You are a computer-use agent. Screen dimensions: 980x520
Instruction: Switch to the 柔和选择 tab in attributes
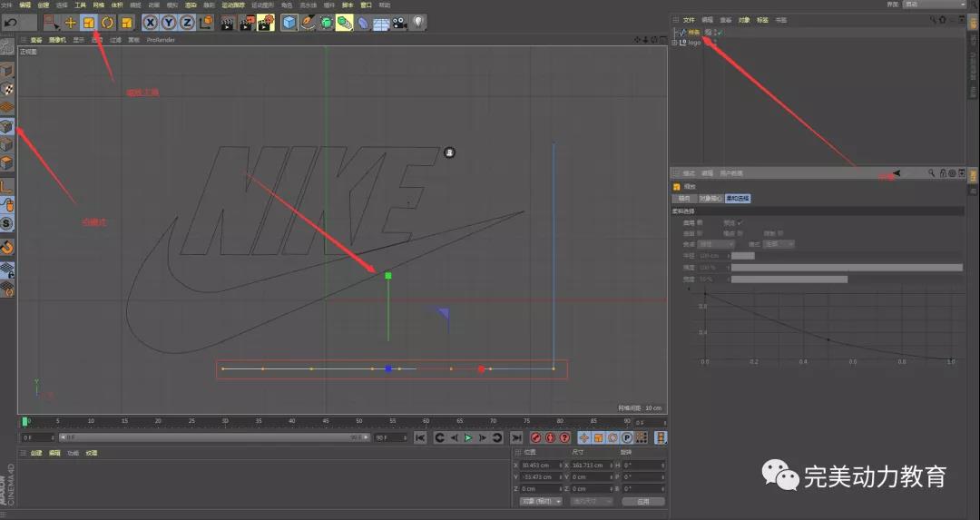coord(737,198)
